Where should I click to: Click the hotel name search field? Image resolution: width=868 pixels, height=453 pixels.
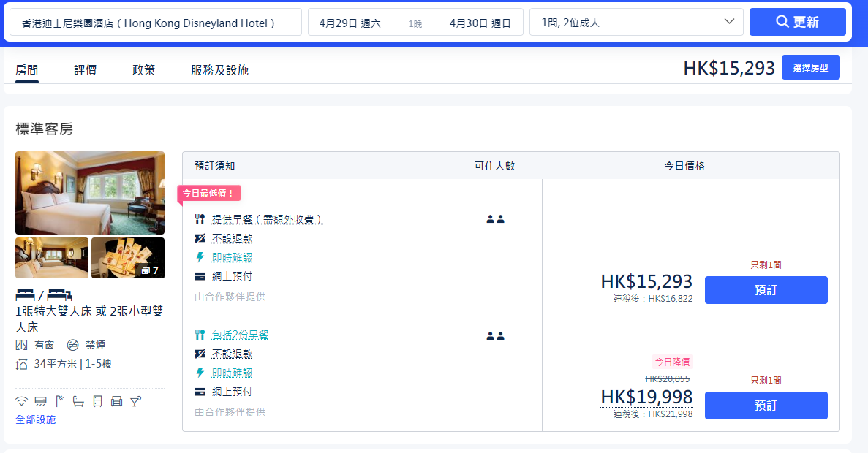155,23
